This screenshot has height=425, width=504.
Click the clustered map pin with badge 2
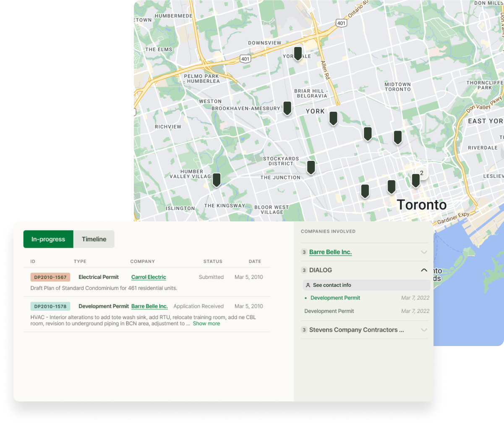415,180
